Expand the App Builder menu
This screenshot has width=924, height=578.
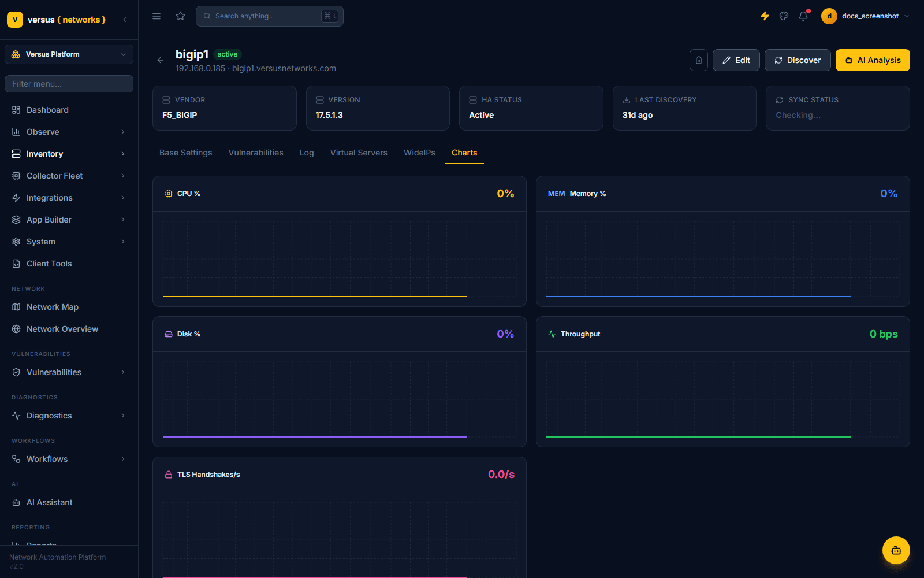[69, 220]
